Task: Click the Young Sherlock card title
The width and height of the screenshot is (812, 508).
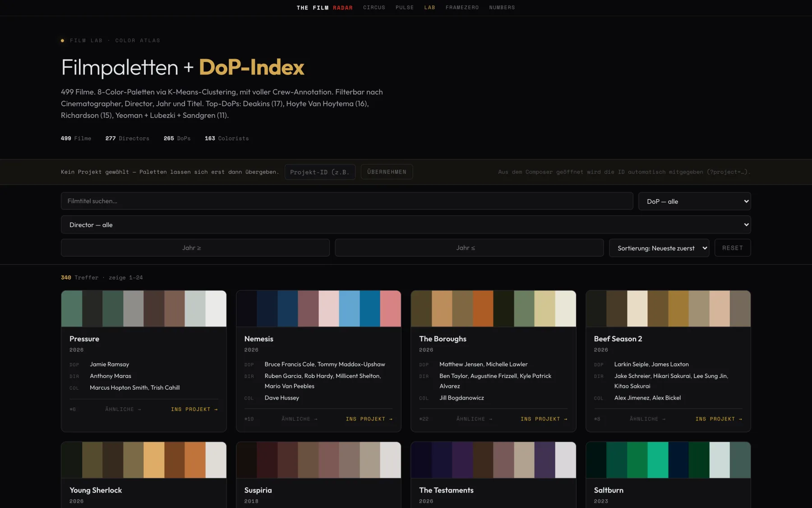Action: 96,490
